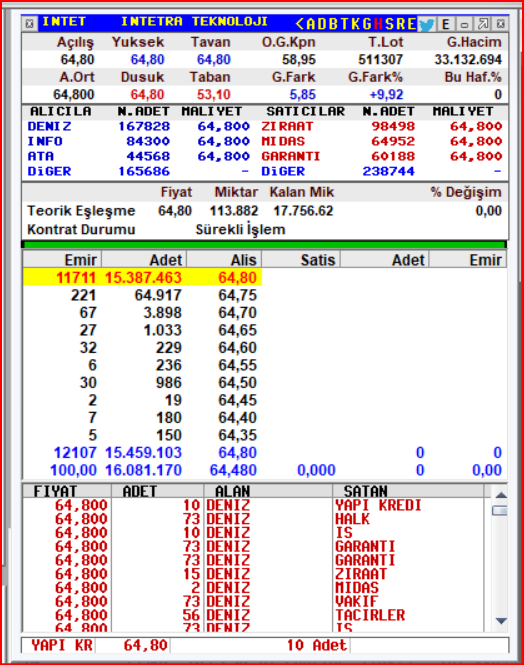The image size is (524, 665).
Task: Click buyer INFO in the ALICILAR list
Action: (x=45, y=141)
